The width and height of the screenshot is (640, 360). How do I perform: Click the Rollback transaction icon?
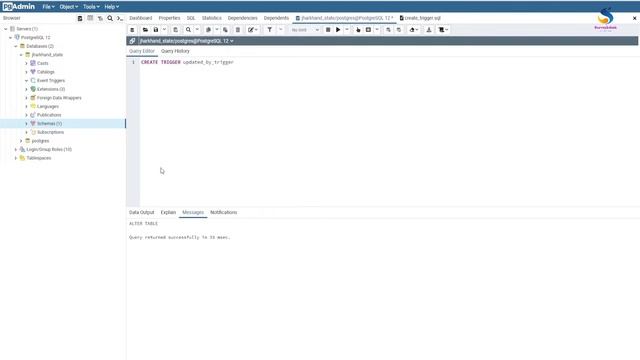point(399,30)
